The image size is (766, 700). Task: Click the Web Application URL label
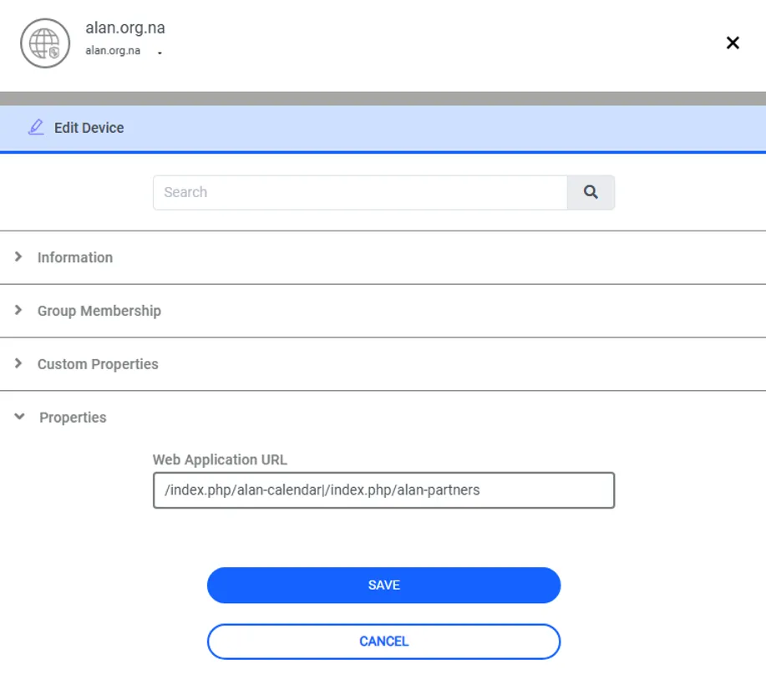(220, 459)
